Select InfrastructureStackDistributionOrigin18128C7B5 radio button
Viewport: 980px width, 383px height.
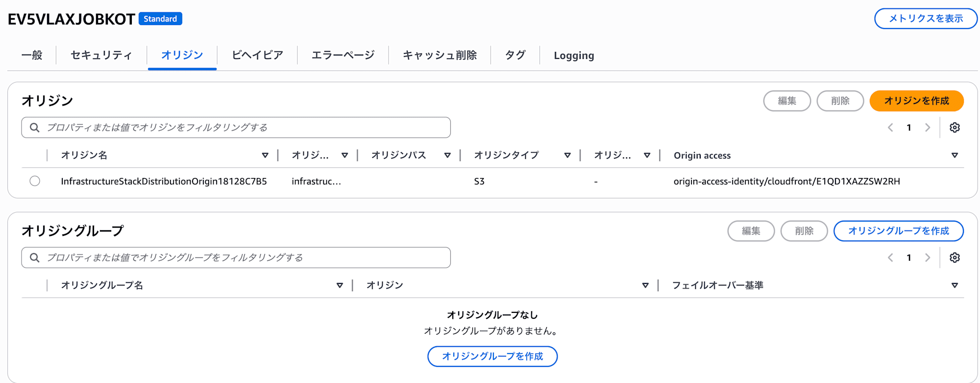(35, 181)
